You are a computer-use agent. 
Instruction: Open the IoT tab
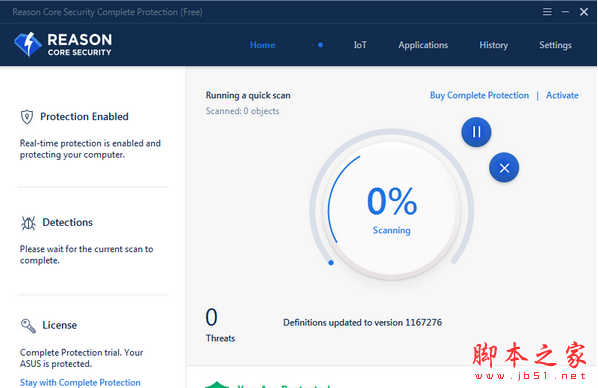pyautogui.click(x=360, y=45)
